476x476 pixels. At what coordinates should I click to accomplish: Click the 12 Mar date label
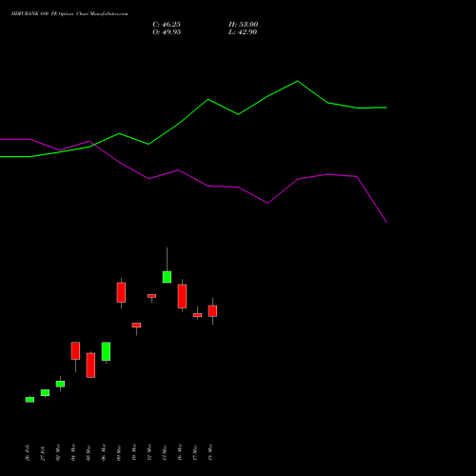click(x=149, y=452)
